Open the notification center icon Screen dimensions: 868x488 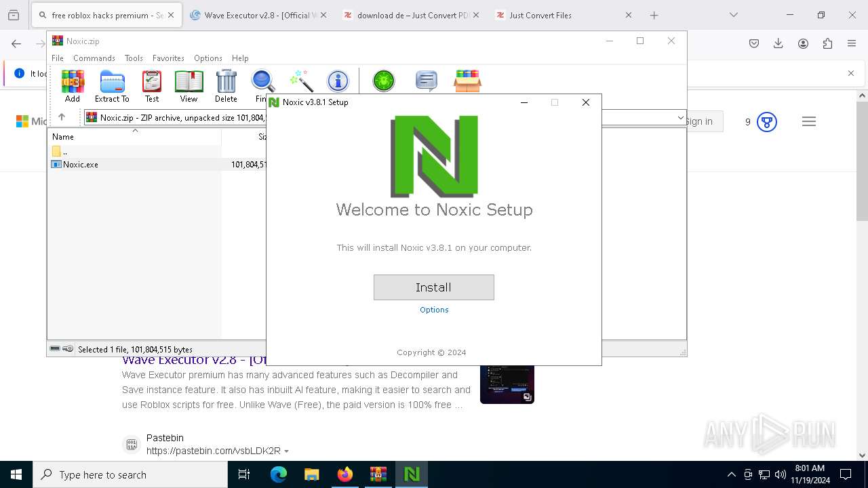click(x=846, y=474)
